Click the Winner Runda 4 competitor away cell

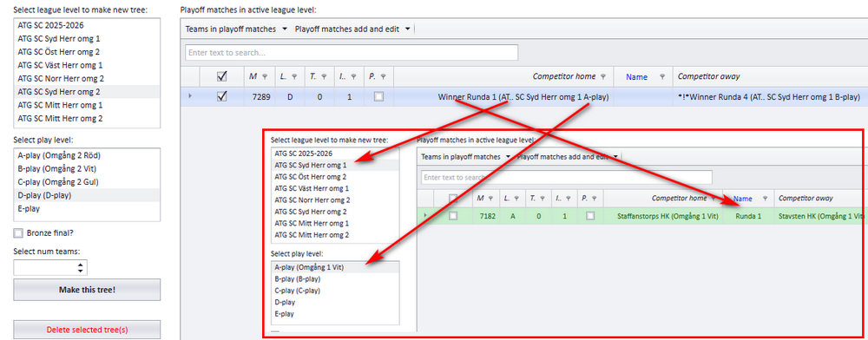click(769, 97)
